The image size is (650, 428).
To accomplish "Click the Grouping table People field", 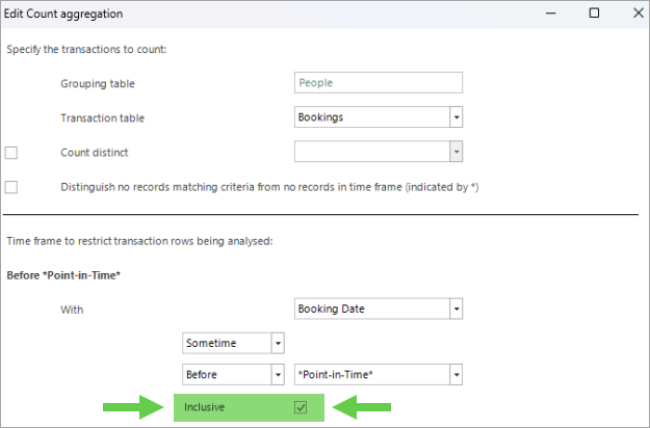I will [x=378, y=83].
